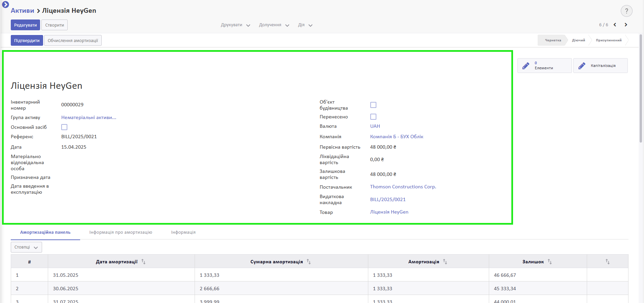Click sort arrows in the last empty column
644x303 pixels.
(608, 262)
